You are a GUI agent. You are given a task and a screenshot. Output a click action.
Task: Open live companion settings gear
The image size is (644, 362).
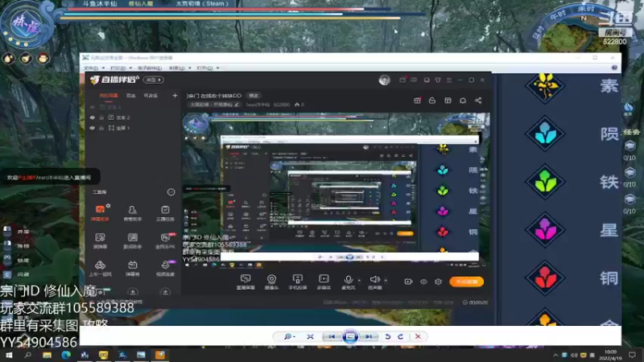coord(438,282)
